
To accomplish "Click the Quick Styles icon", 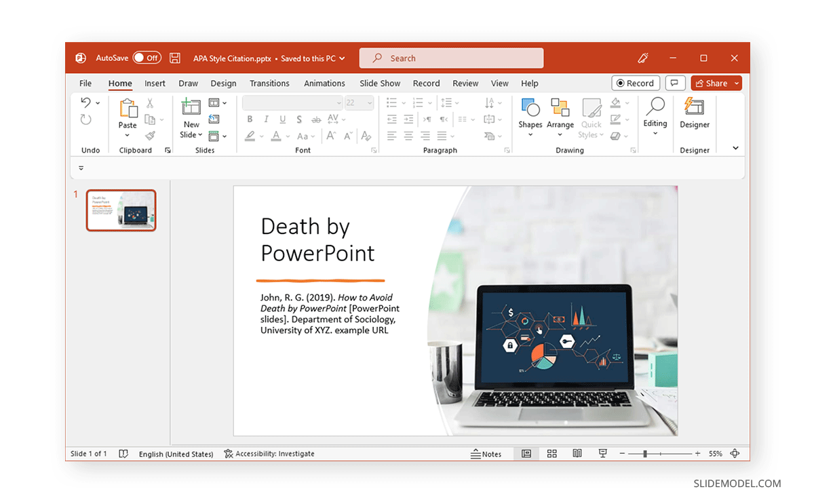I will pos(592,108).
